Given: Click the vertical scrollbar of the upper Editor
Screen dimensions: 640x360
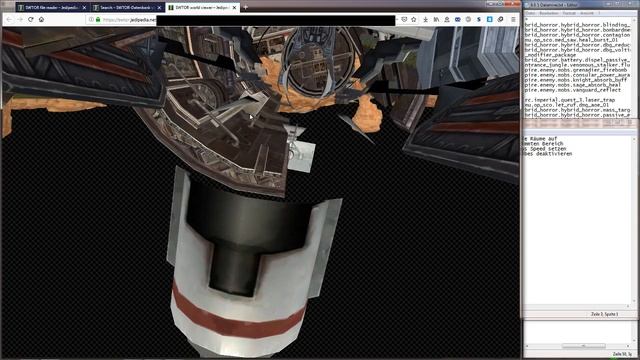Looking at the screenshot, I should [634, 67].
